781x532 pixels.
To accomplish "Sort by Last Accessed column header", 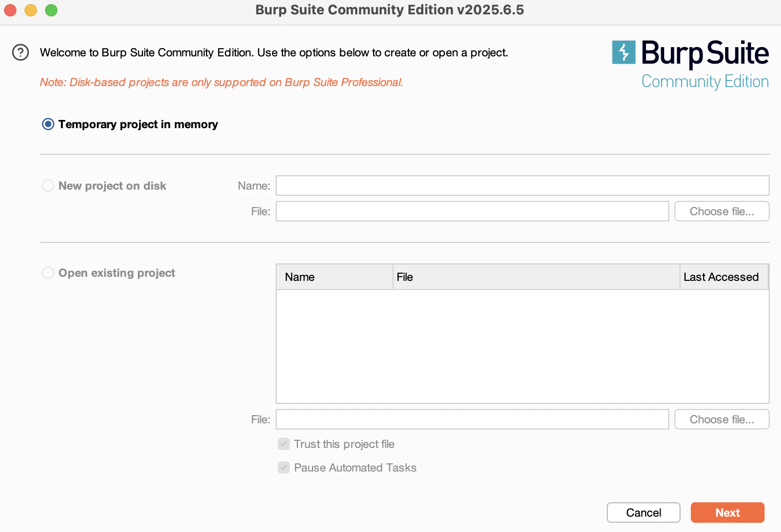I will click(724, 277).
